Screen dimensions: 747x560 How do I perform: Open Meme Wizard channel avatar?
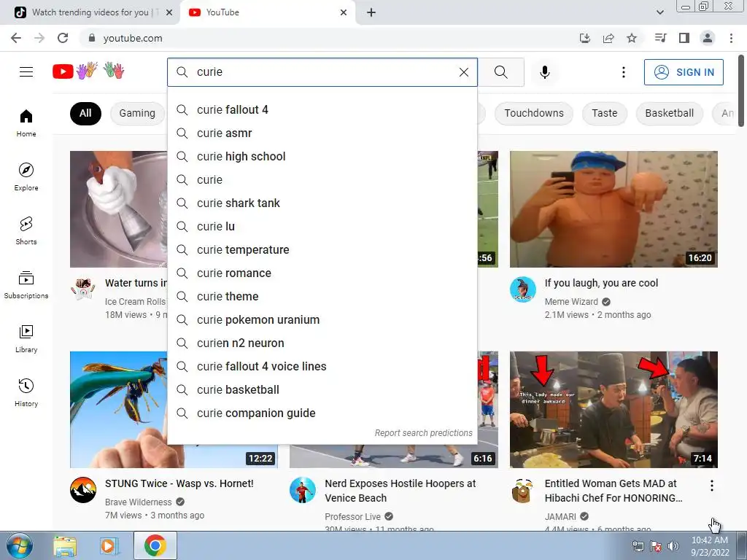tap(522, 289)
